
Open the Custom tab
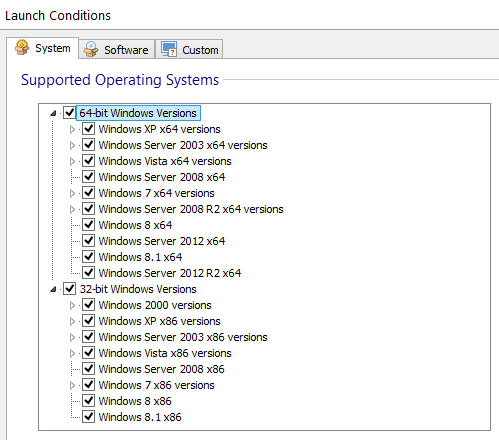(189, 49)
